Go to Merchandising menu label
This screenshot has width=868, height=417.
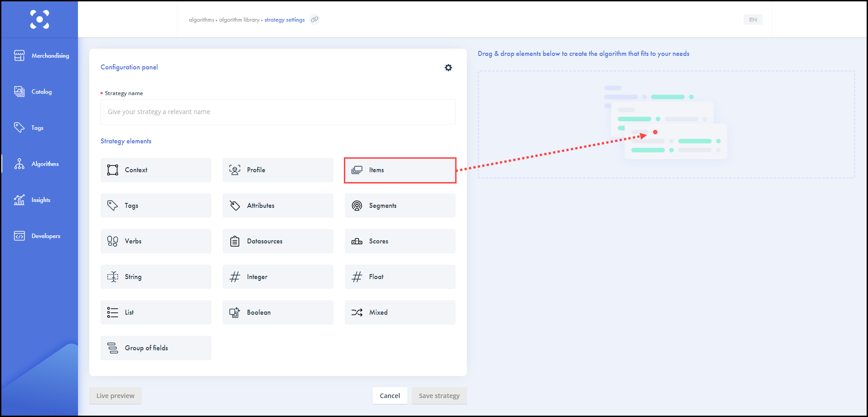[50, 56]
